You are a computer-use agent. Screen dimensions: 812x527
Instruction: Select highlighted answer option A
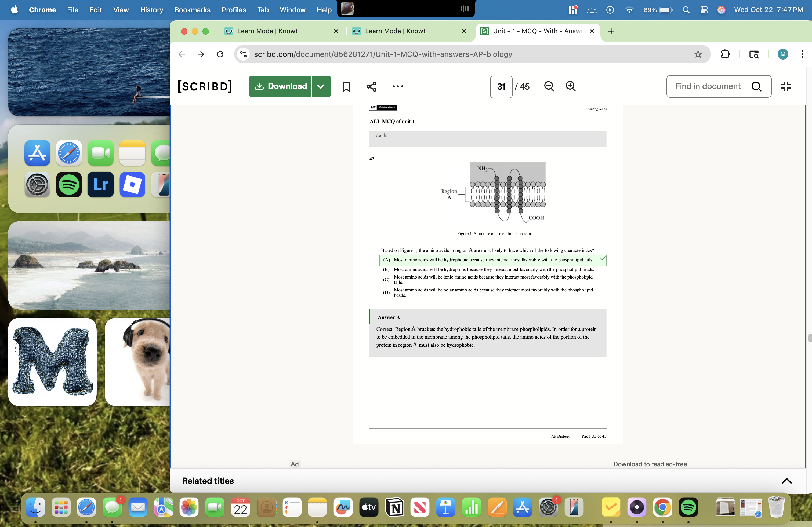click(493, 260)
